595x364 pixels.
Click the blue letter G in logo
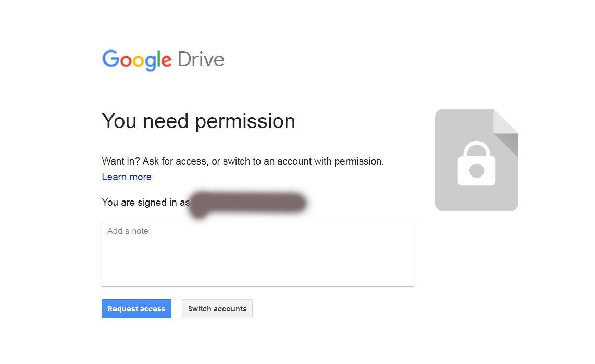(x=110, y=59)
